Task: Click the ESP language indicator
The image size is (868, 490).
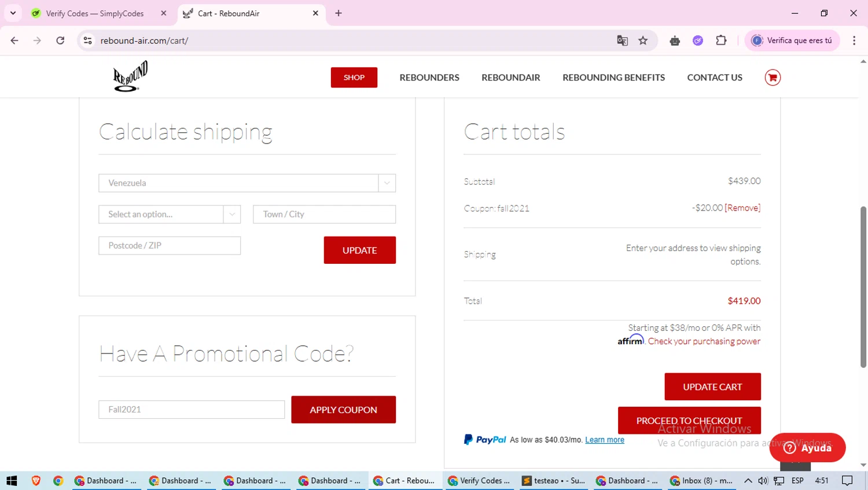Action: coord(797,481)
